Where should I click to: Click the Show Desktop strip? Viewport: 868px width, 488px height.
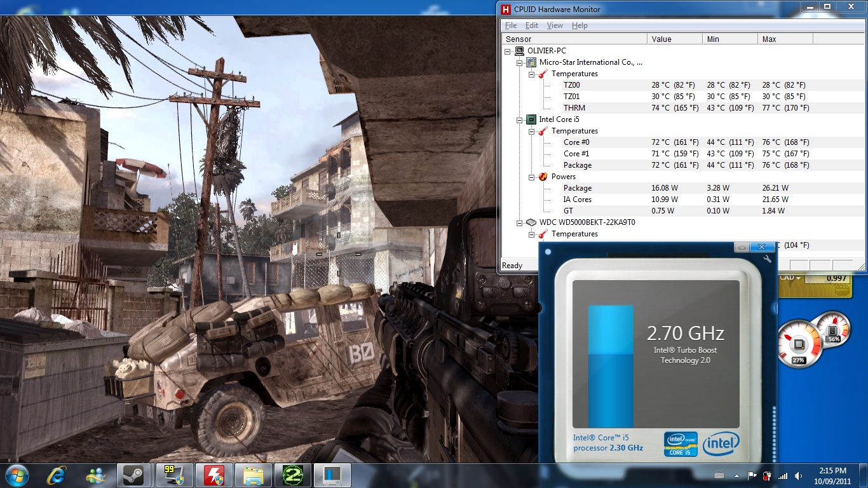coord(864,475)
